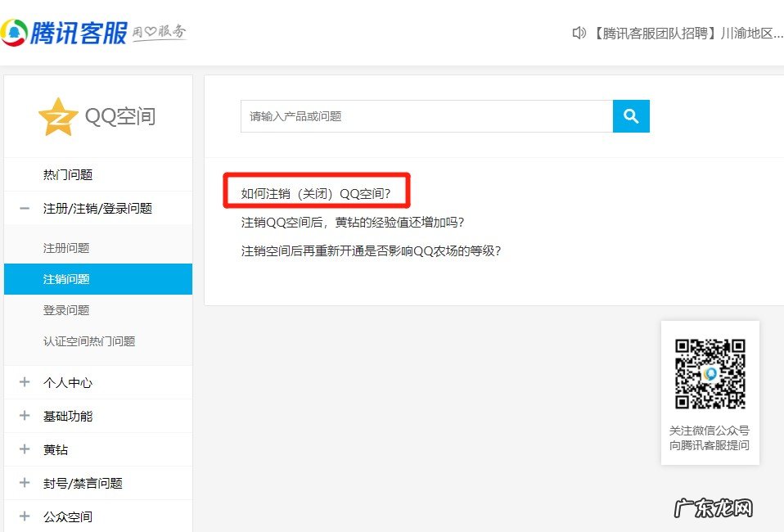This screenshot has height=532, width=784.
Task: Open 认证空间热门问题 in the sidebar
Action: pos(89,341)
